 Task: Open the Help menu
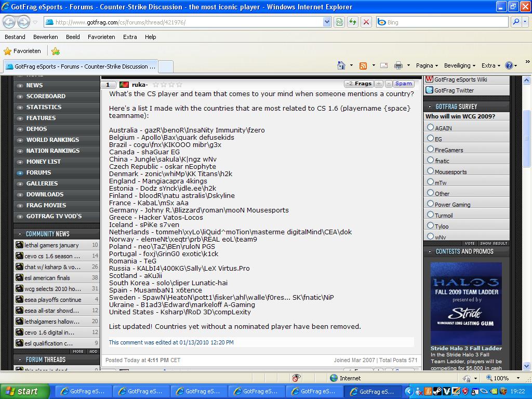150,37
